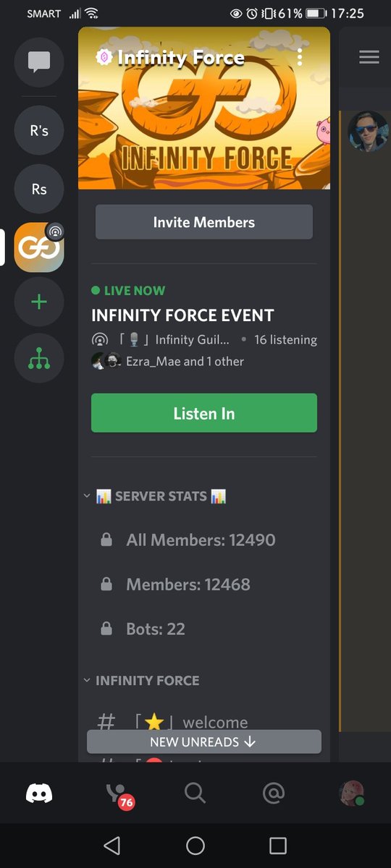This screenshot has width=391, height=868.
Task: Open the hamburger members list menu
Action: (x=369, y=57)
